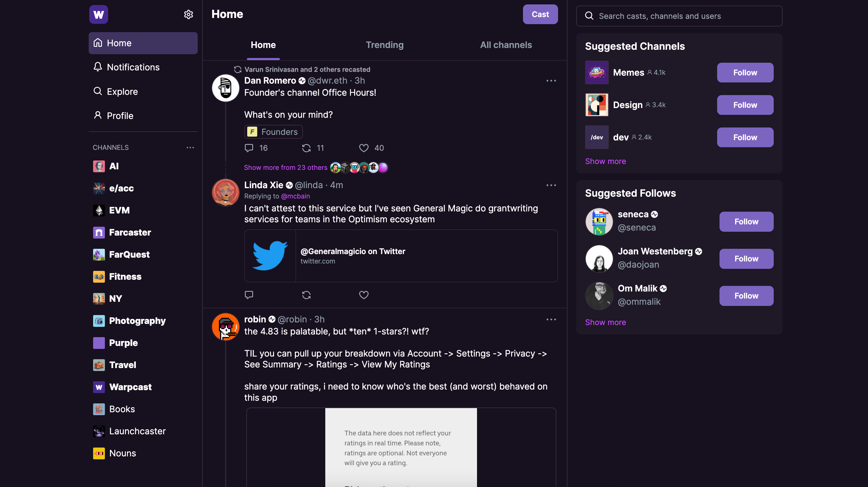The image size is (868, 487).
Task: Click the reply icon on Dan Romero's cast
Action: 249,148
